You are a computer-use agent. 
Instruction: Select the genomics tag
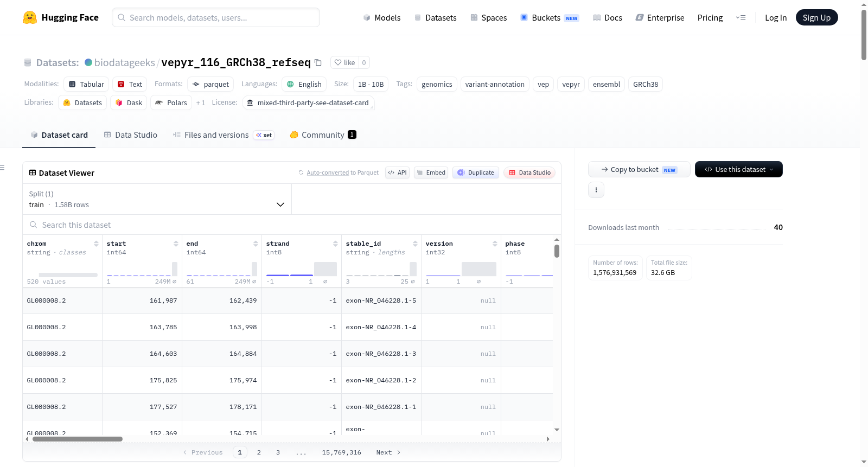click(x=437, y=84)
